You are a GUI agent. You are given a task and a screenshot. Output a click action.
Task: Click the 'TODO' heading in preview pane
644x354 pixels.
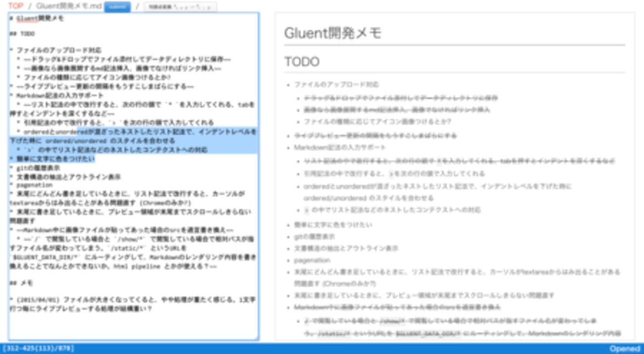point(302,62)
